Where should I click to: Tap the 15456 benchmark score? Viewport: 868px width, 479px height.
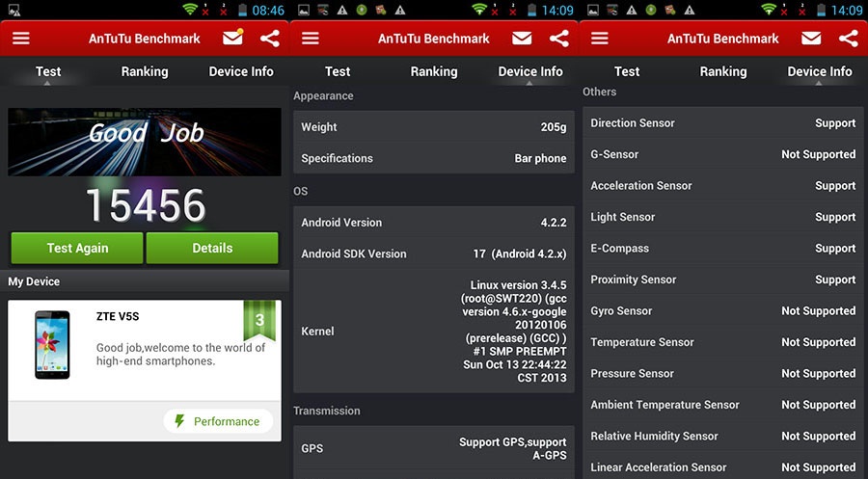[146, 205]
